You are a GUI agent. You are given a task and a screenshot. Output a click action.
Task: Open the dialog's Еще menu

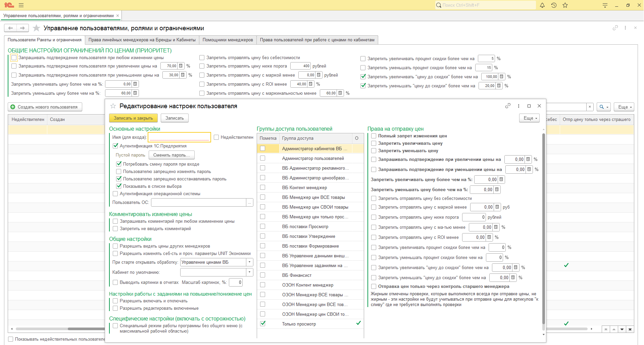[x=529, y=118]
